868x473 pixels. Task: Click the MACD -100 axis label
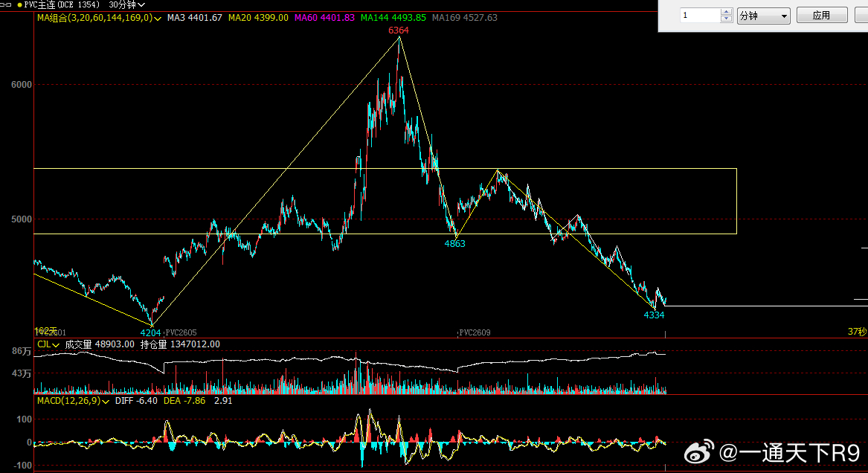[x=22, y=466]
